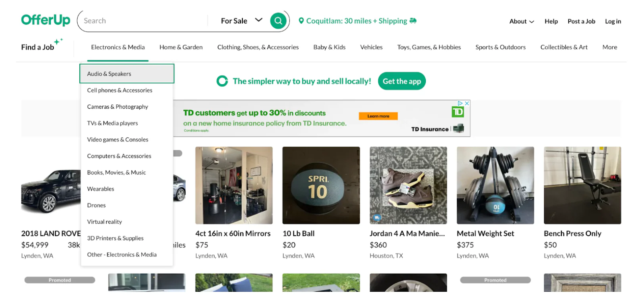Open the Log in link
The height and width of the screenshot is (297, 644).
tap(613, 21)
